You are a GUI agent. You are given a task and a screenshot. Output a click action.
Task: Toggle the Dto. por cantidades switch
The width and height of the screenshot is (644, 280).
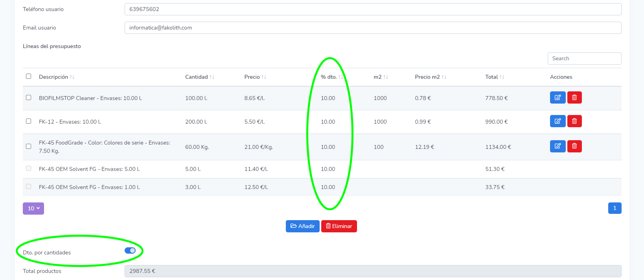(130, 250)
